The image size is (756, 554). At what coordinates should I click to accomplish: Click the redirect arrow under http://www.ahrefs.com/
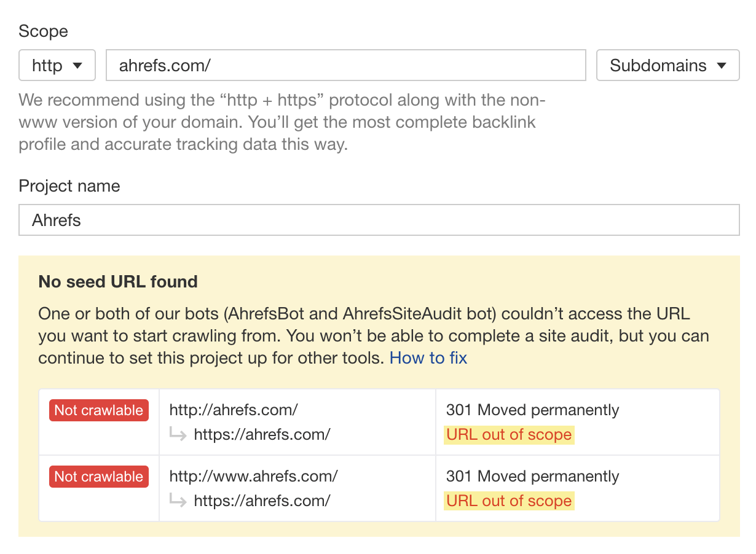(178, 501)
